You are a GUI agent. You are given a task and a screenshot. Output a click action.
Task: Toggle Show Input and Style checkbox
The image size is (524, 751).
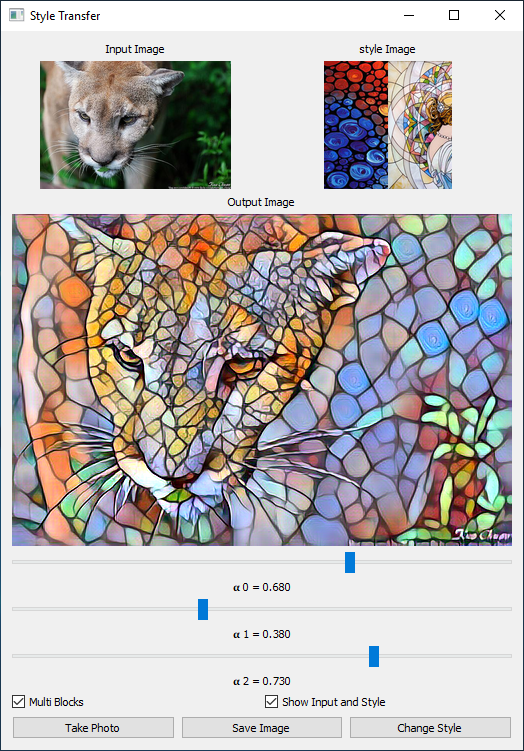click(x=271, y=702)
